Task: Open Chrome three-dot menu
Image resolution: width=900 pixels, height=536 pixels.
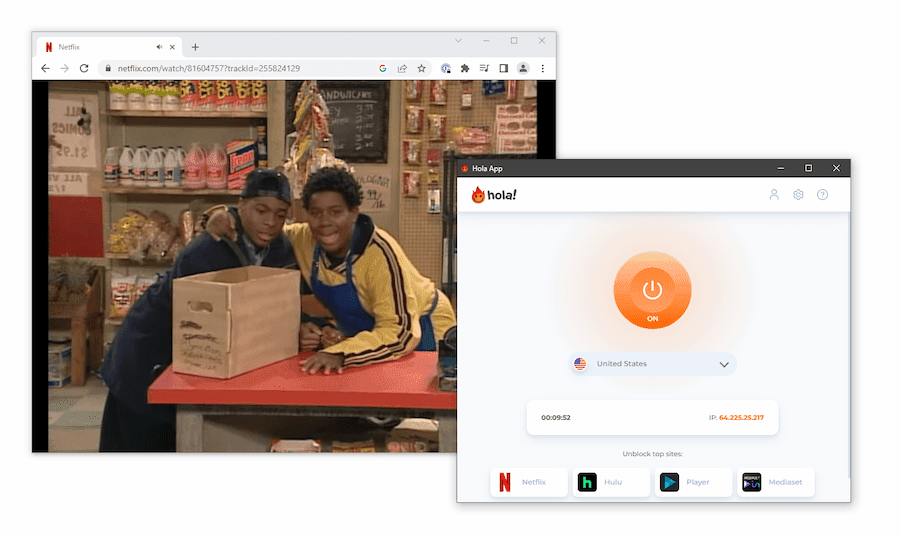Action: [542, 68]
